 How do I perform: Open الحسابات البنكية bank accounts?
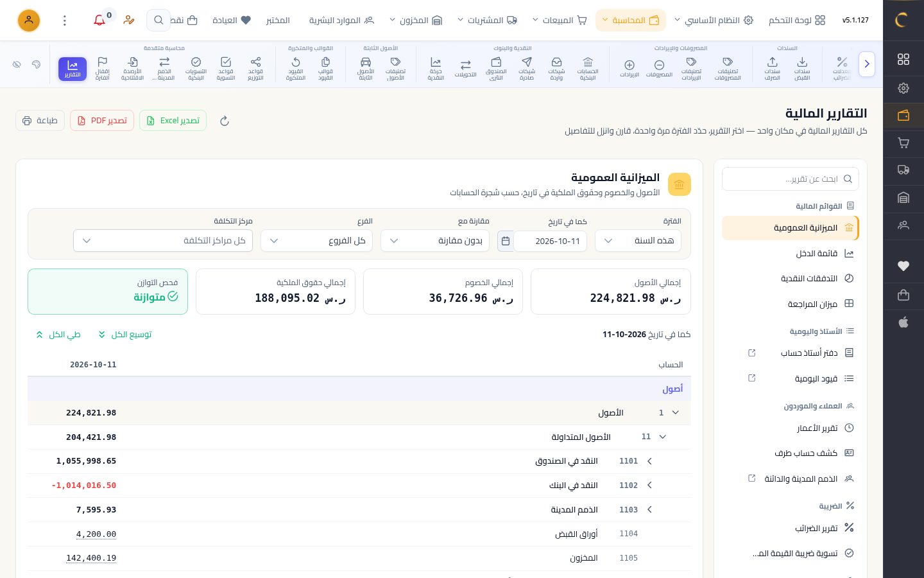pos(588,69)
